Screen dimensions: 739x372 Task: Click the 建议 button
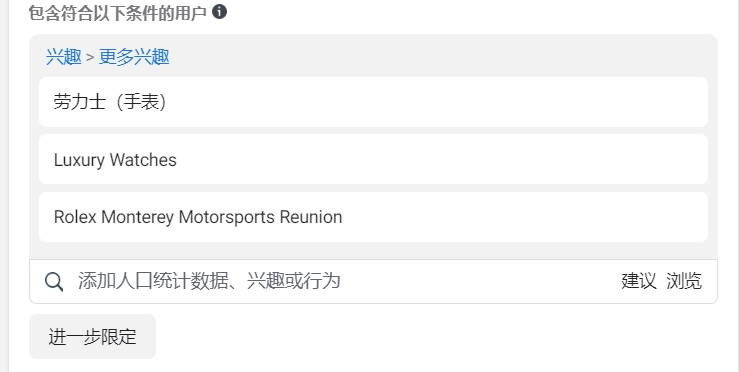point(639,281)
